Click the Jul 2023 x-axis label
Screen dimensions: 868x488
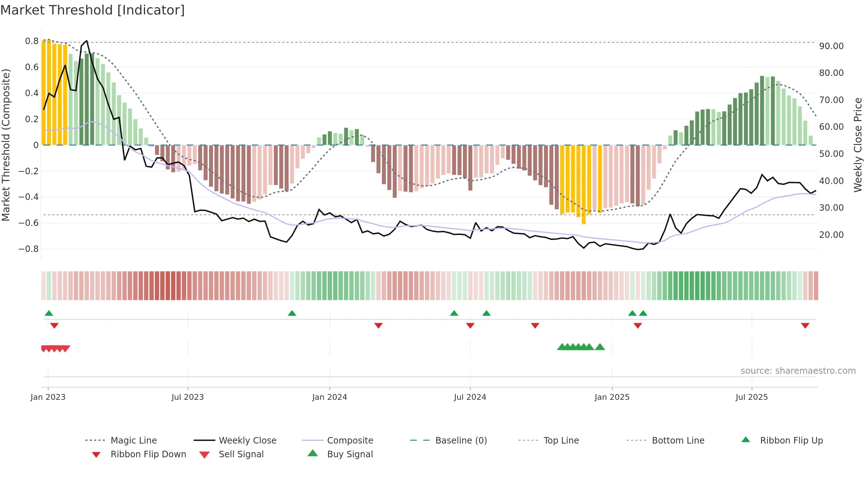pos(188,397)
